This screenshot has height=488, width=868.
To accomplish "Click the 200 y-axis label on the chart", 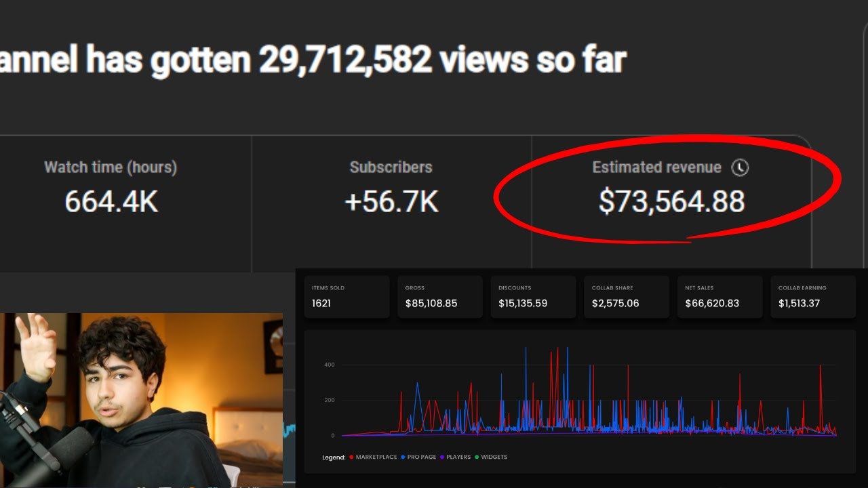I will pos(330,400).
